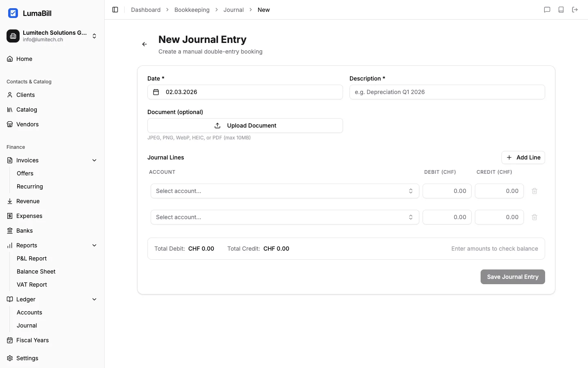Open the first account selection dropdown

click(x=284, y=191)
